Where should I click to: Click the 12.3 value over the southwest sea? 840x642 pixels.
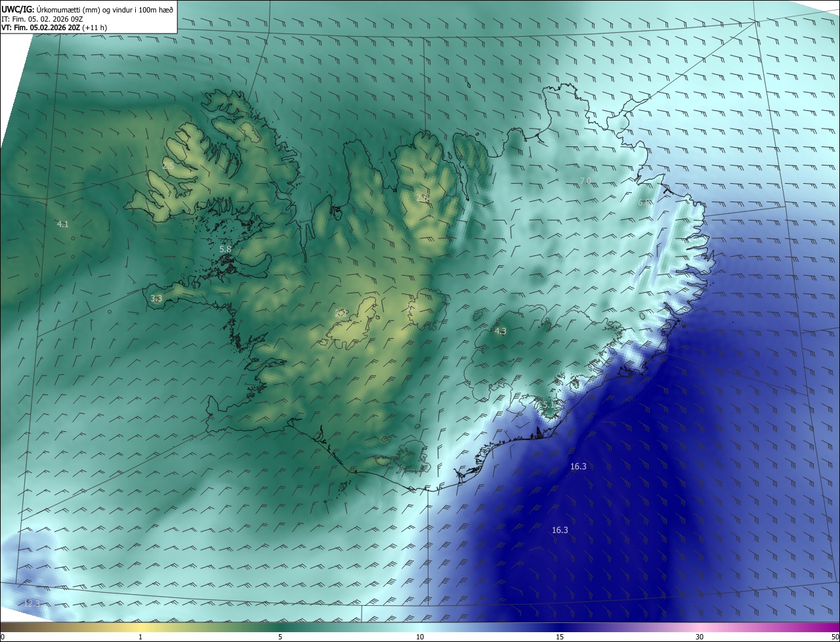point(31,603)
